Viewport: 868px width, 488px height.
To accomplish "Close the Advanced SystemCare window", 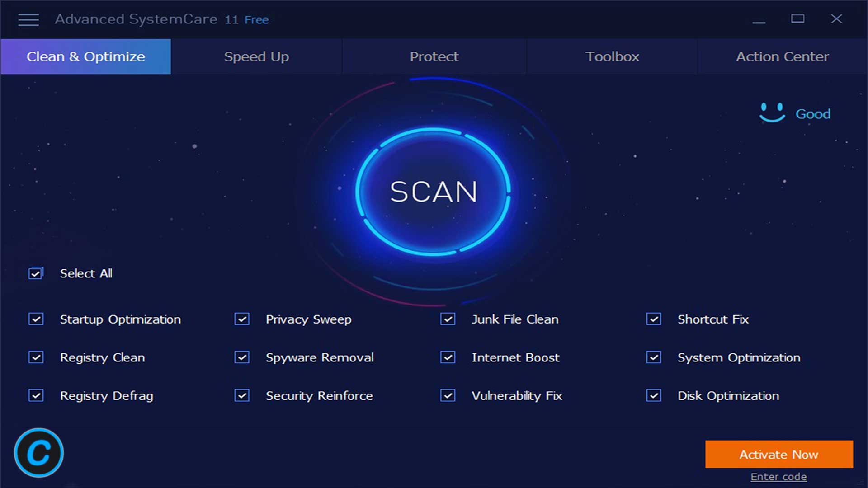I will pos(836,19).
